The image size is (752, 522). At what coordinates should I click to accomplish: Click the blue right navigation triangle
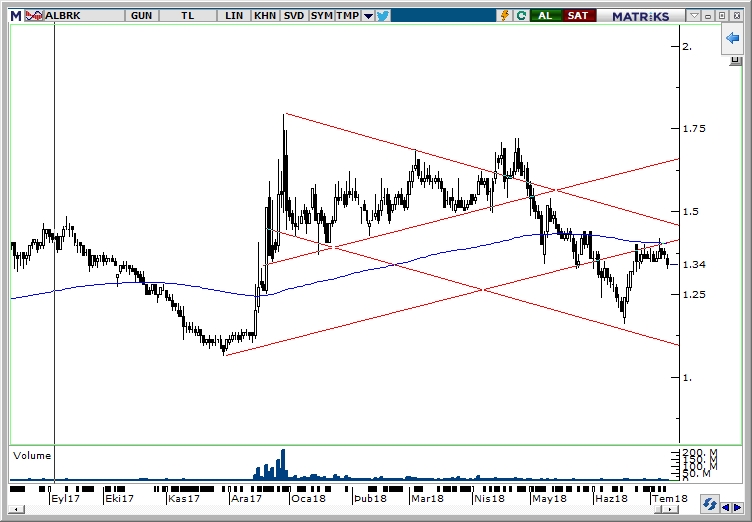pos(736,508)
